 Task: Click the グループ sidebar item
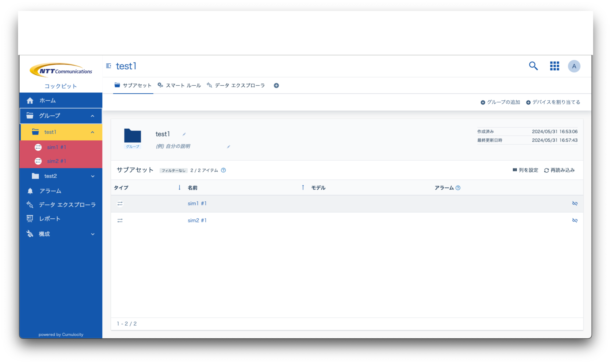tap(61, 116)
